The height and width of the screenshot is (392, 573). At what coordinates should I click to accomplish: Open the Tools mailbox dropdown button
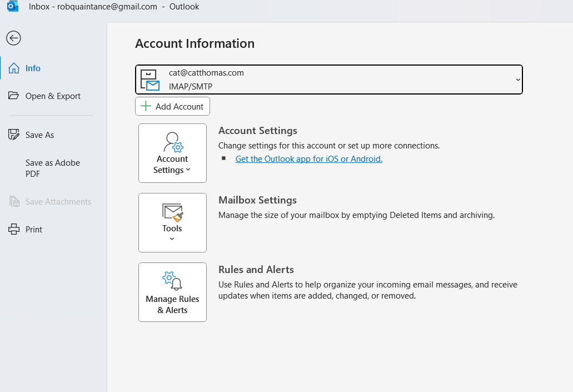172,223
